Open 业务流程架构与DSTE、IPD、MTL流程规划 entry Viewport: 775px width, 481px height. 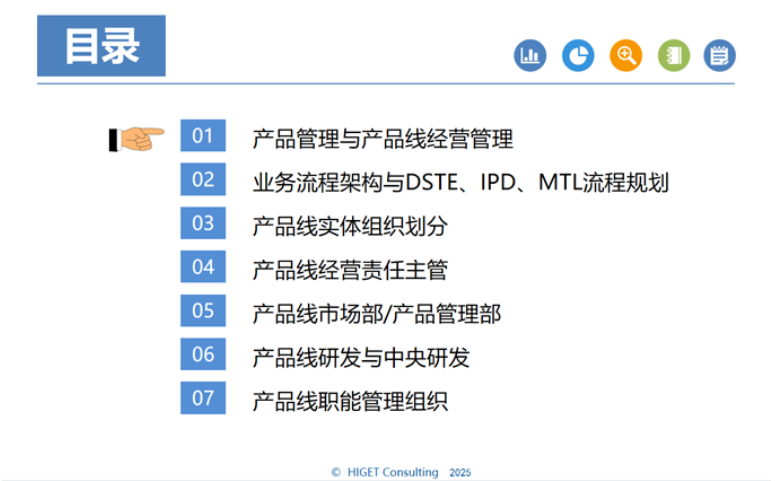(x=461, y=182)
